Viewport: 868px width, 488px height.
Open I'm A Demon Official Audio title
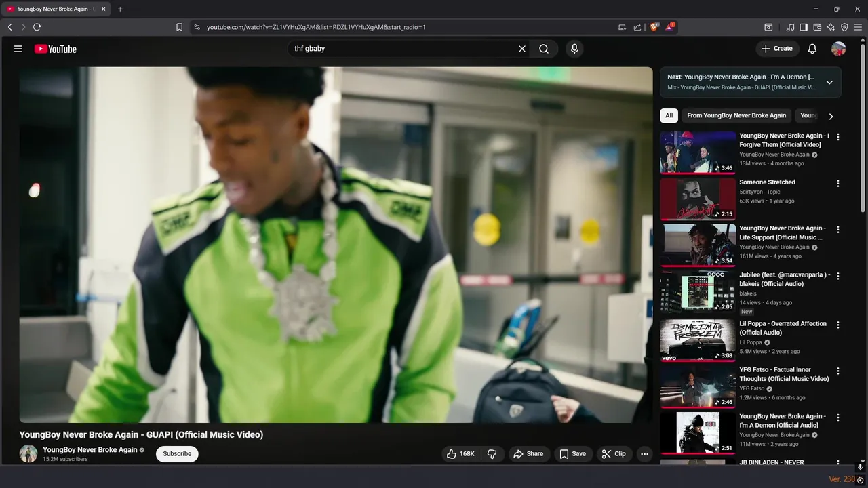[x=783, y=421]
